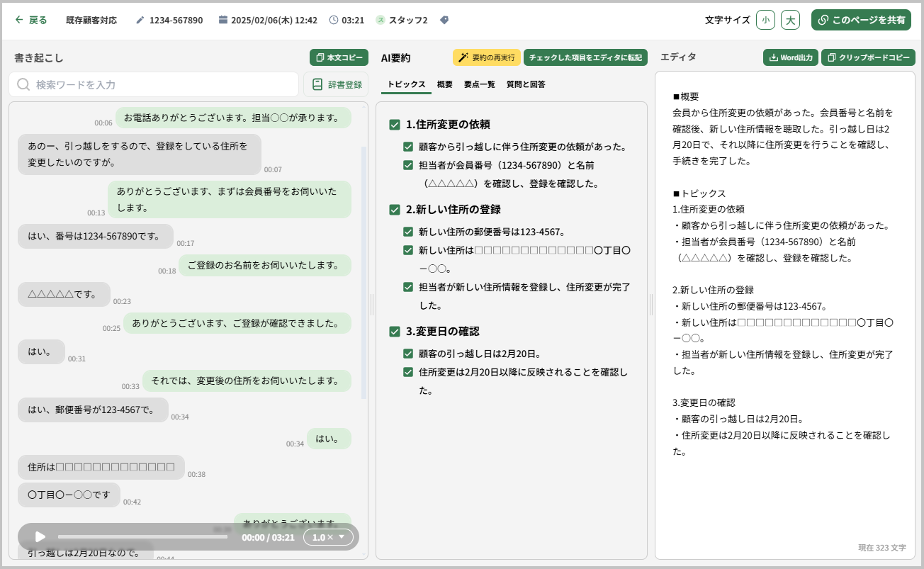Screen dimensions: 924x569
Task: Uncheck the 1.住所変更の依頼 topic checkbox
Action: click(x=395, y=125)
